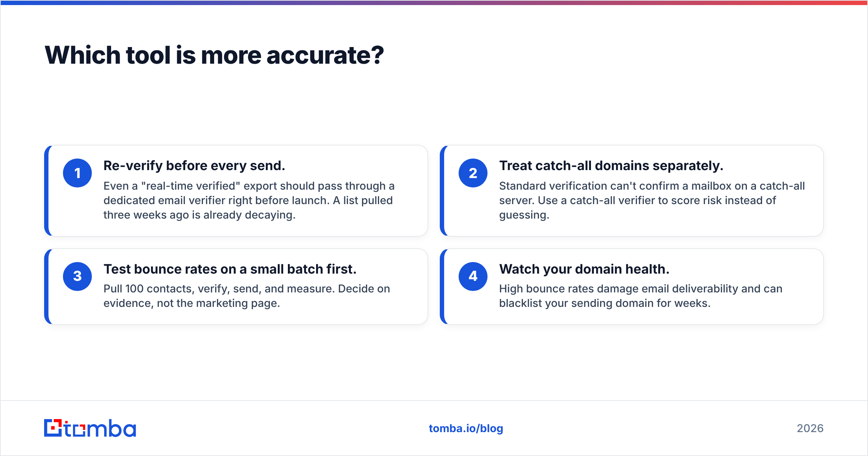This screenshot has height=456, width=868.
Task: Click 'Test bounce rates on a small batch first.' title
Action: point(230,269)
